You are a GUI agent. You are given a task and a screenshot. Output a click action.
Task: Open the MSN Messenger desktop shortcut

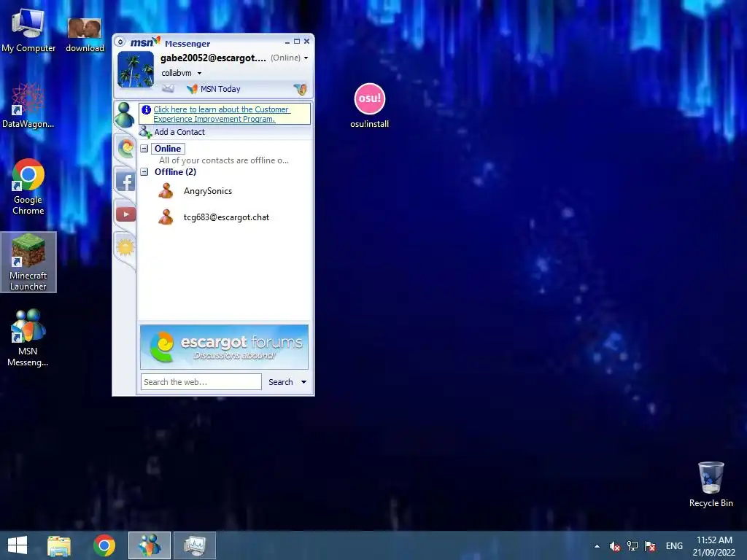point(28,338)
